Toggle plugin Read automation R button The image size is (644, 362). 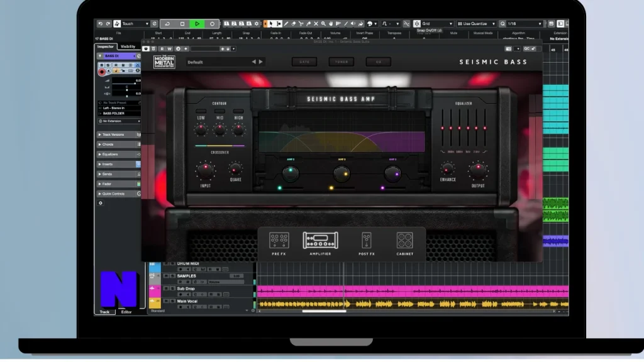162,49
